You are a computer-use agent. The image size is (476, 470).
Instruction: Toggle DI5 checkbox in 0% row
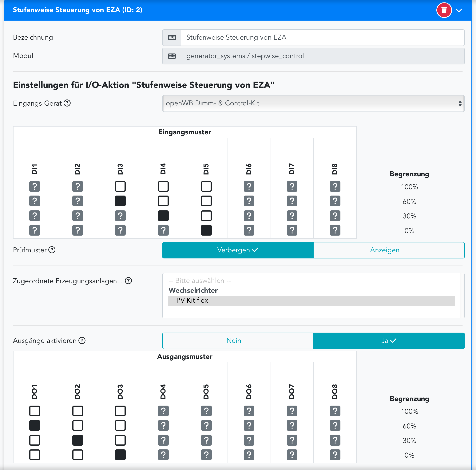click(x=206, y=230)
